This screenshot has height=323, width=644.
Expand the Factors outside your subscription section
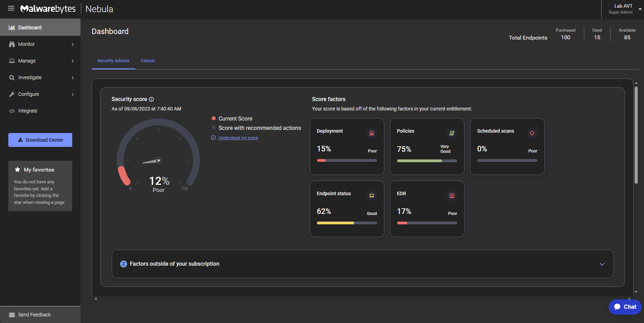(602, 264)
